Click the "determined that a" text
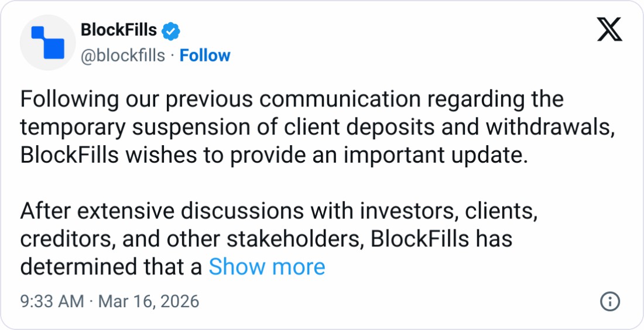The width and height of the screenshot is (644, 330). click(111, 267)
